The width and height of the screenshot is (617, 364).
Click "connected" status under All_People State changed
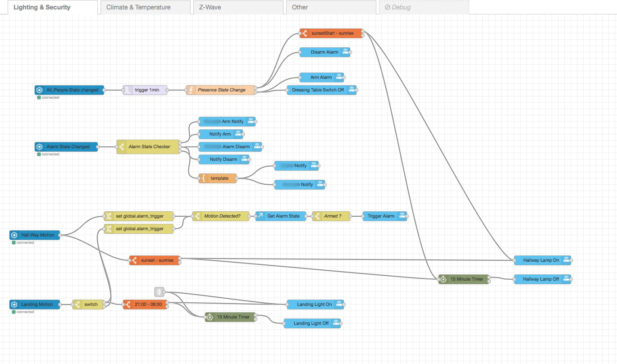pyautogui.click(x=50, y=98)
